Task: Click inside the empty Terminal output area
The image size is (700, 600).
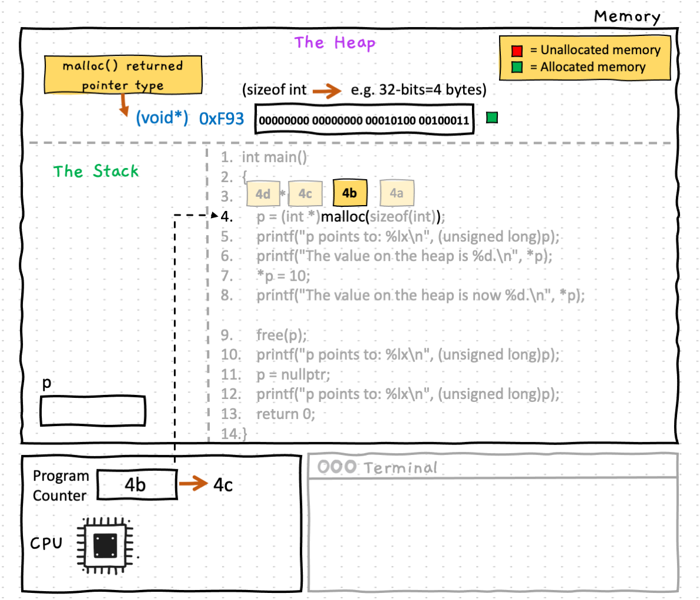Action: (493, 535)
